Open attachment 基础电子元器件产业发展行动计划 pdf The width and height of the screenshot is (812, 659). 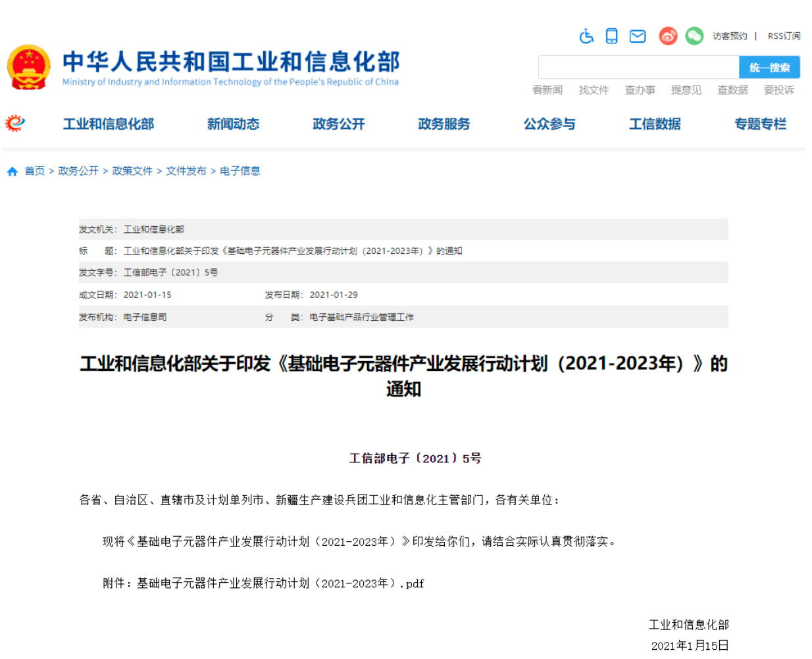pos(280,583)
